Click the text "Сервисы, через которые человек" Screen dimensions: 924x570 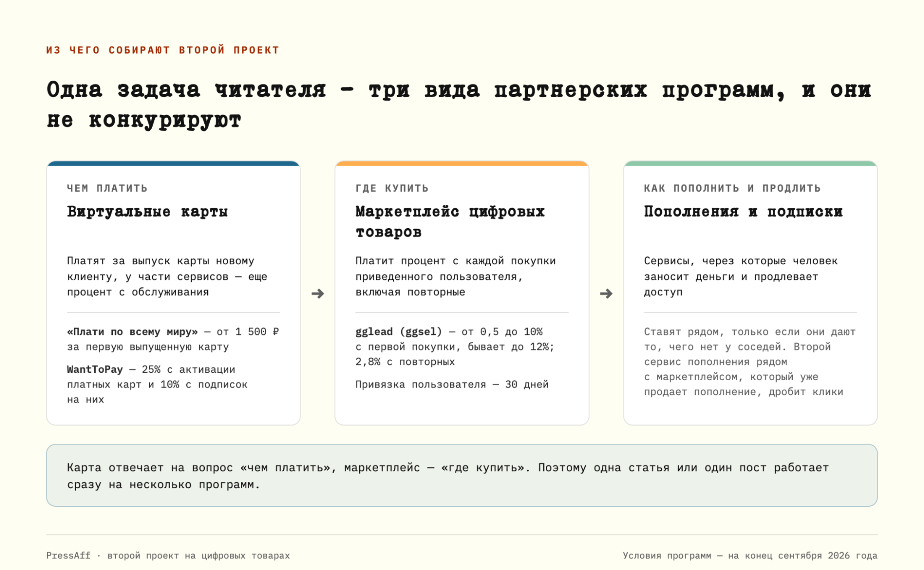(741, 261)
